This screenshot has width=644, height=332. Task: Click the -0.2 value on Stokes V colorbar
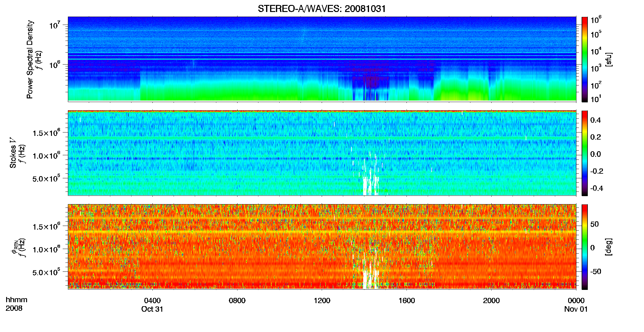pos(597,171)
